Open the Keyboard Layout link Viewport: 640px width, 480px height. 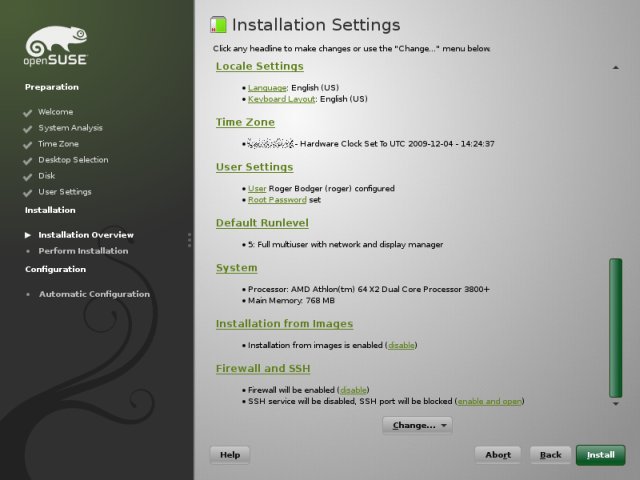(281, 99)
